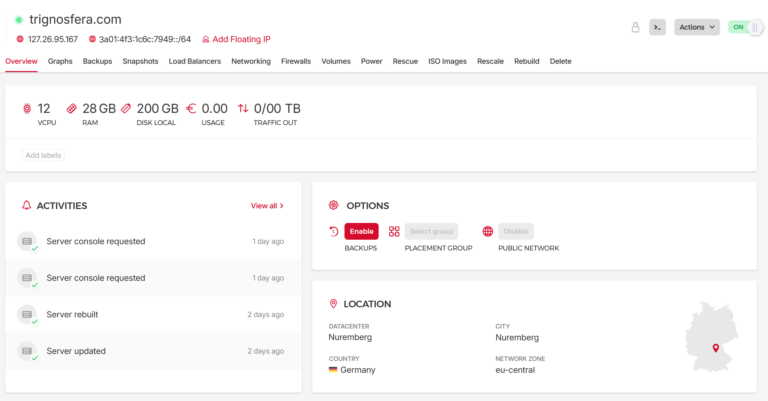Click the backups clock icon in Options

tap(334, 231)
